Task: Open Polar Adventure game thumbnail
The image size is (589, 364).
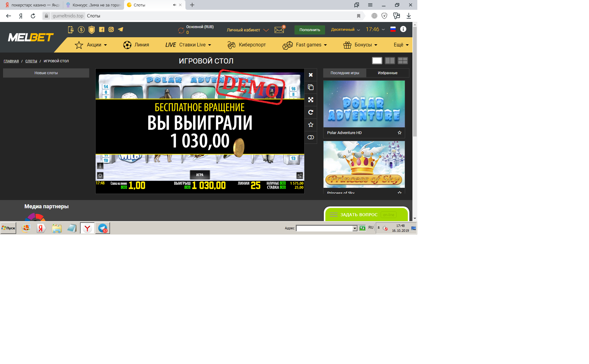Action: pyautogui.click(x=364, y=104)
